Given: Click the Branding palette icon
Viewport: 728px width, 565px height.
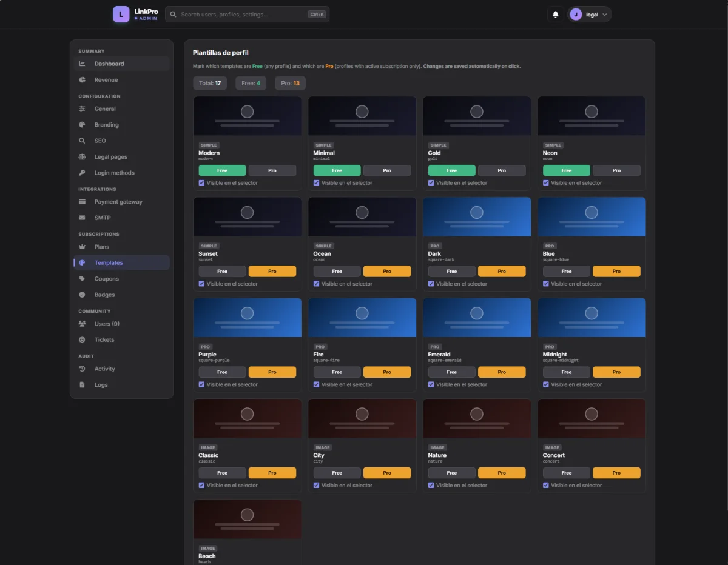Looking at the screenshot, I should 82,125.
